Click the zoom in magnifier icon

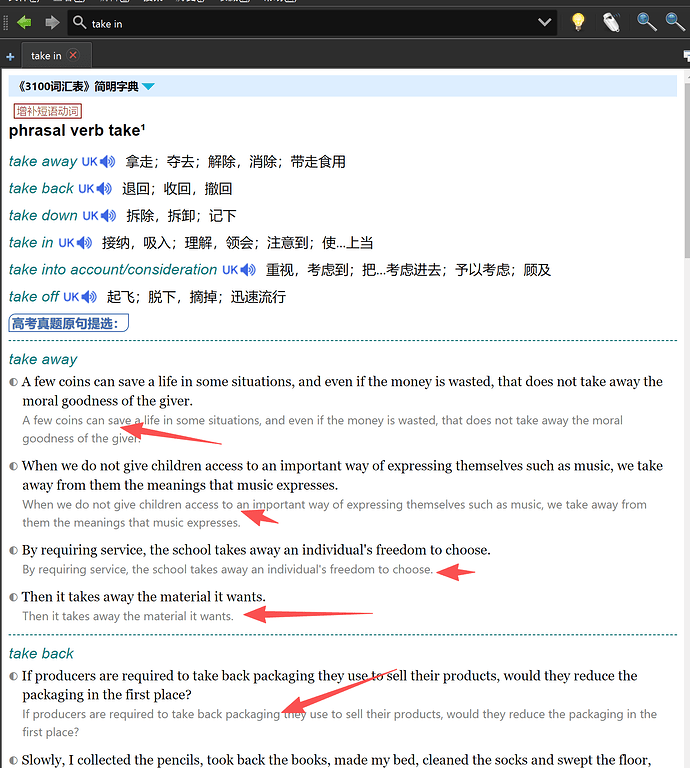tap(647, 22)
